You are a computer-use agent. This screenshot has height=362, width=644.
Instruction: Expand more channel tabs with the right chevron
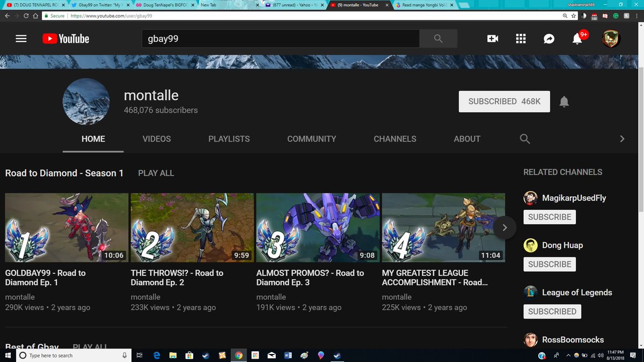point(622,139)
